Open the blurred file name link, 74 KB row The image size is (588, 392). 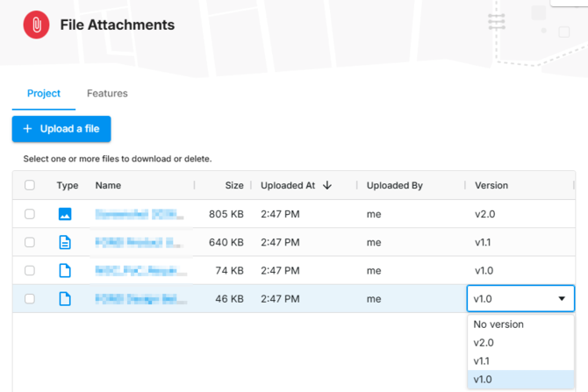tap(140, 271)
